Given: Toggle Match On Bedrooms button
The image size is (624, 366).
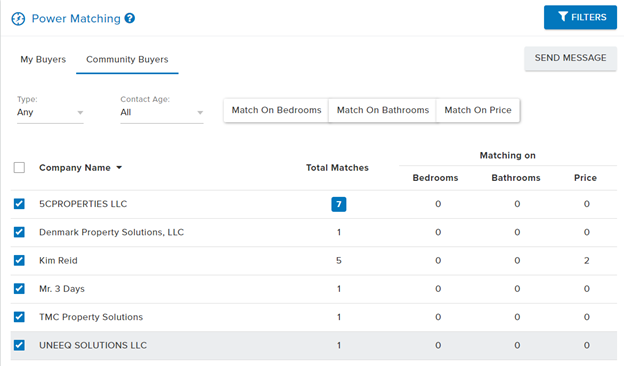Looking at the screenshot, I should click(276, 110).
